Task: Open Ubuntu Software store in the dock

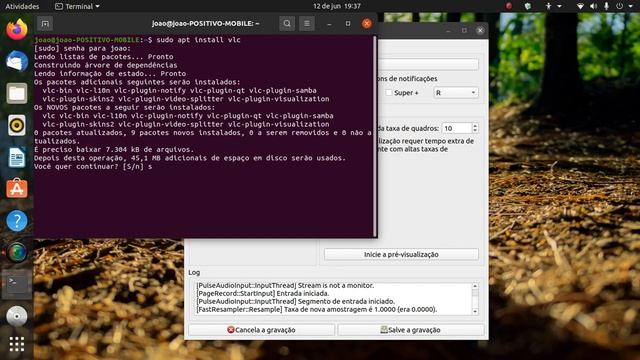Action: tap(17, 188)
